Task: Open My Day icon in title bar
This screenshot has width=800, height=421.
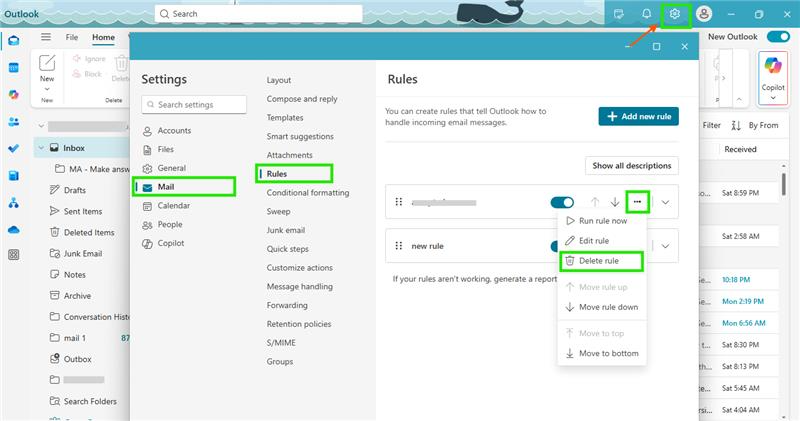Action: [619, 14]
